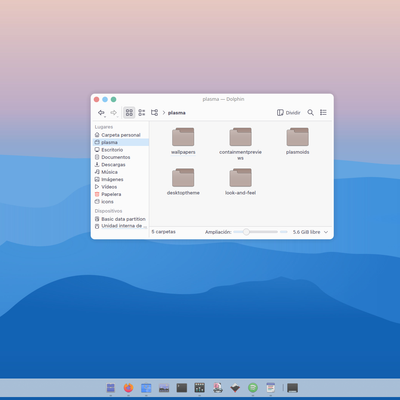
Task: Select the wallpapers folder
Action: point(183,141)
